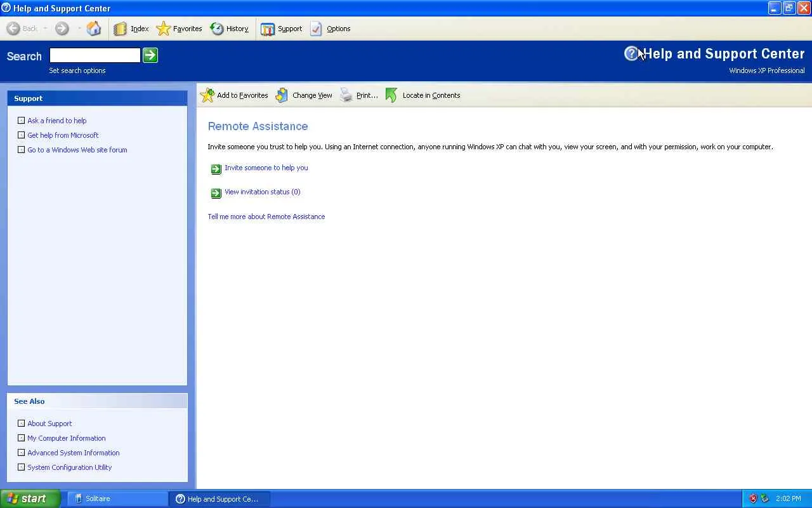The height and width of the screenshot is (508, 812).
Task: Open the Windows start menu
Action: [x=30, y=498]
